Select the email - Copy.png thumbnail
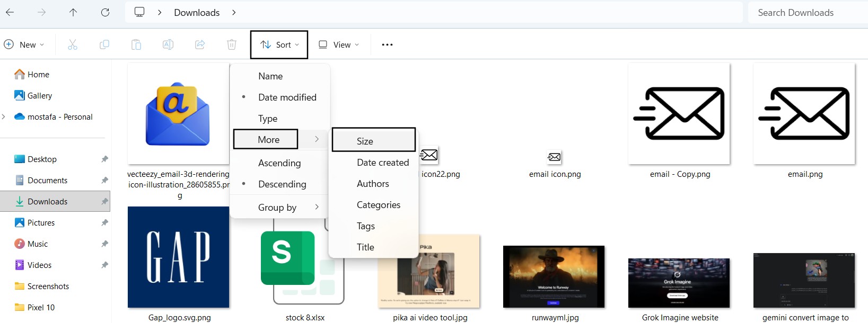 (x=679, y=114)
